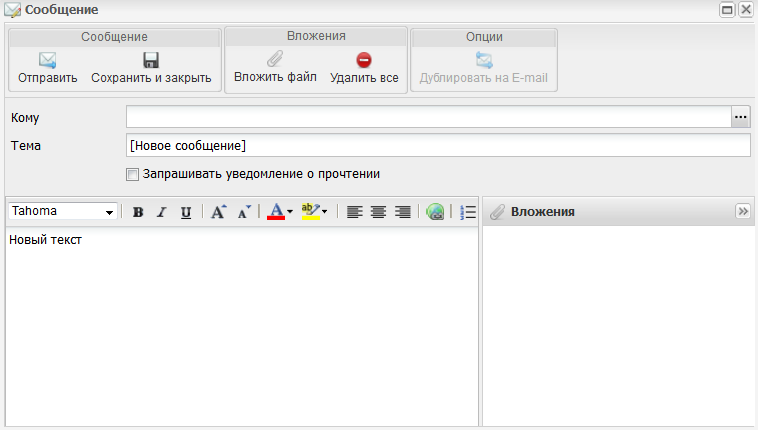Center align text
Viewport: 758px width, 430px height.
pyautogui.click(x=379, y=212)
